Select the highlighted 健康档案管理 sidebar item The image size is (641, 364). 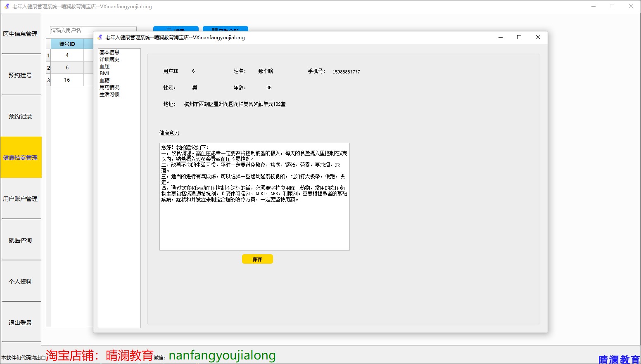point(20,158)
